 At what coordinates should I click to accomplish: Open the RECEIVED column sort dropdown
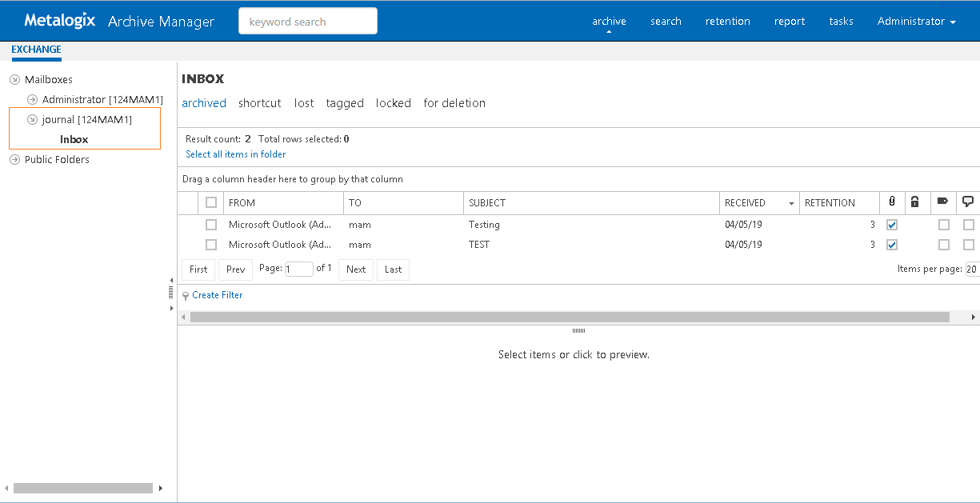click(x=790, y=202)
